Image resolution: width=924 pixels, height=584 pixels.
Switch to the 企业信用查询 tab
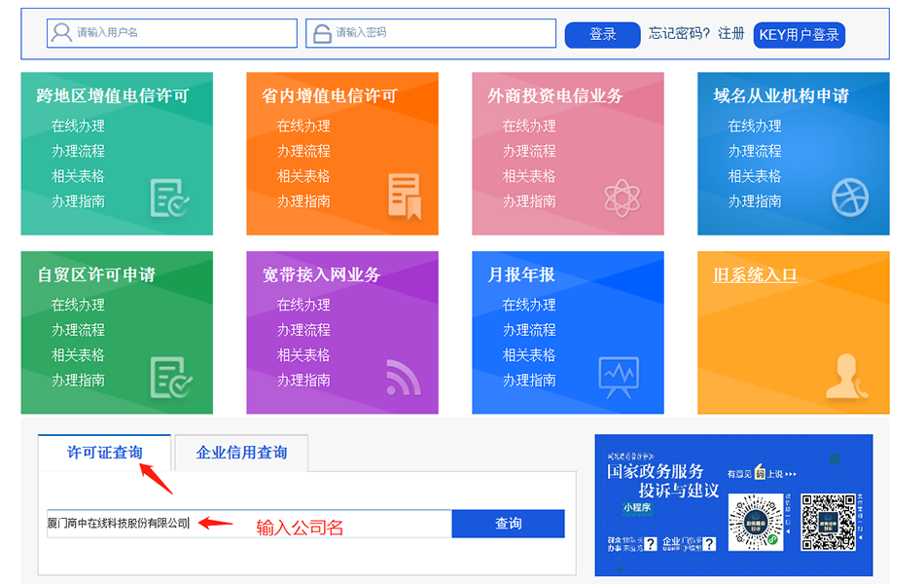(x=241, y=453)
